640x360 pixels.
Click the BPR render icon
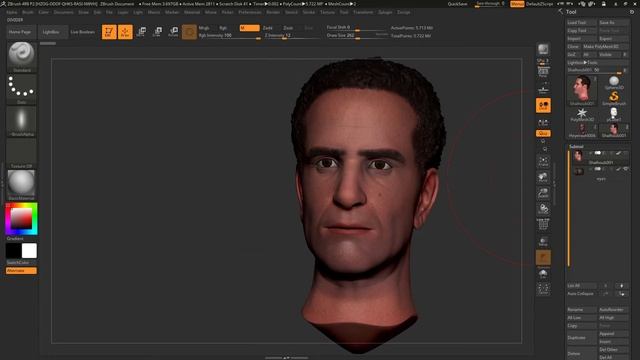pyautogui.click(x=543, y=49)
